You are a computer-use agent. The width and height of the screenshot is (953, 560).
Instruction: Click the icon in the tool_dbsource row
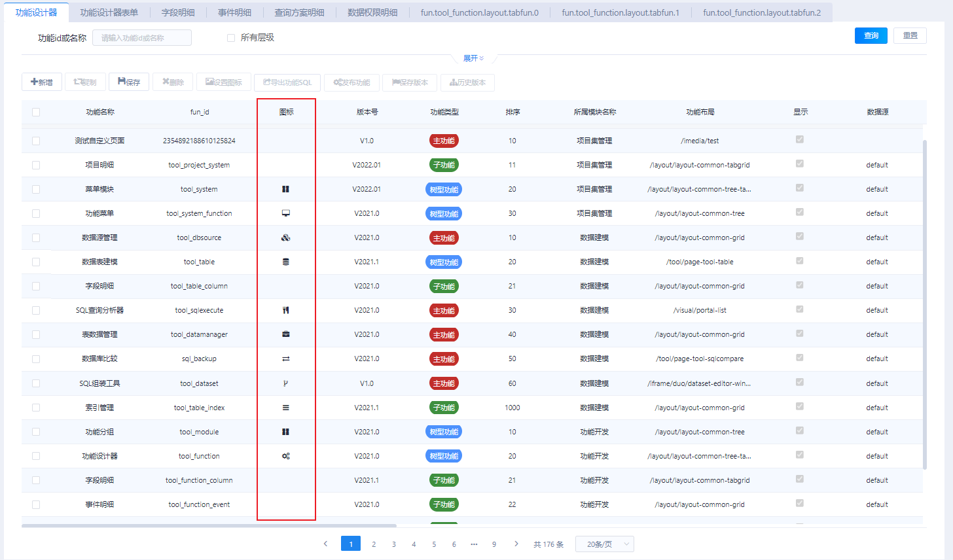click(x=285, y=237)
